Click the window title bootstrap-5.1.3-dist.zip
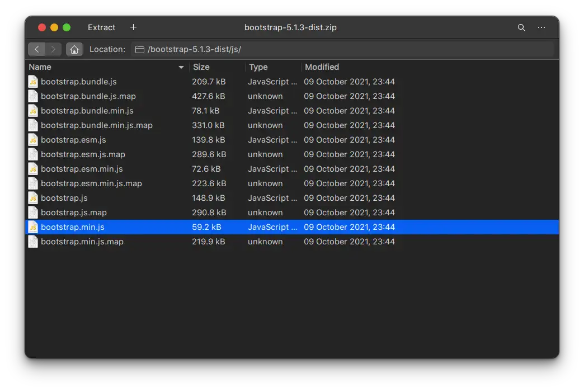The width and height of the screenshot is (584, 392). pyautogui.click(x=290, y=27)
